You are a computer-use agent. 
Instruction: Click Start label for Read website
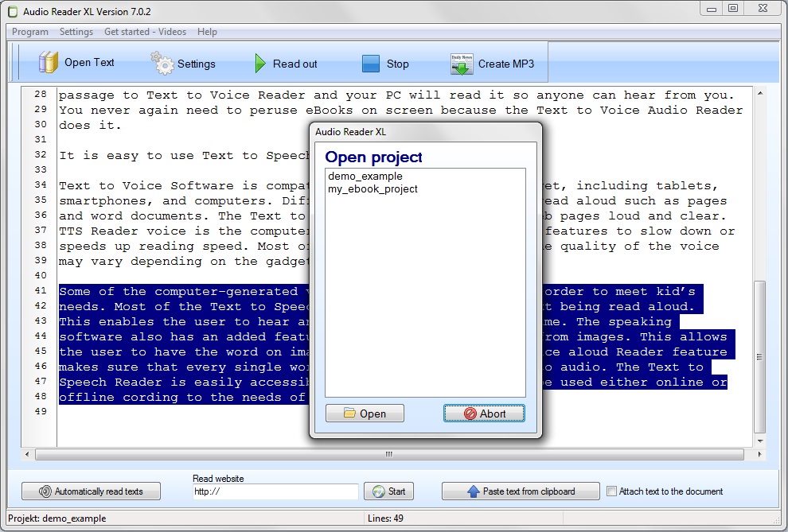[396, 491]
